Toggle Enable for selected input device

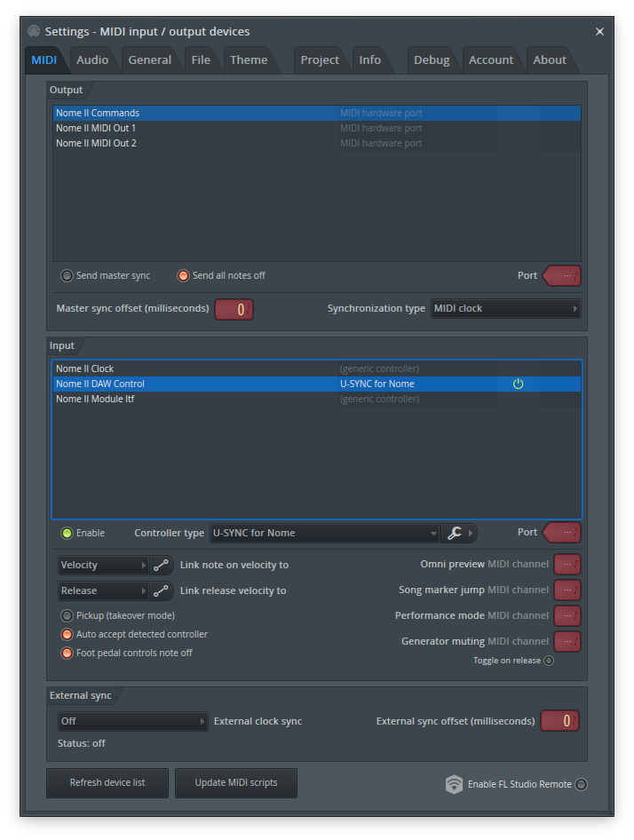point(67,533)
